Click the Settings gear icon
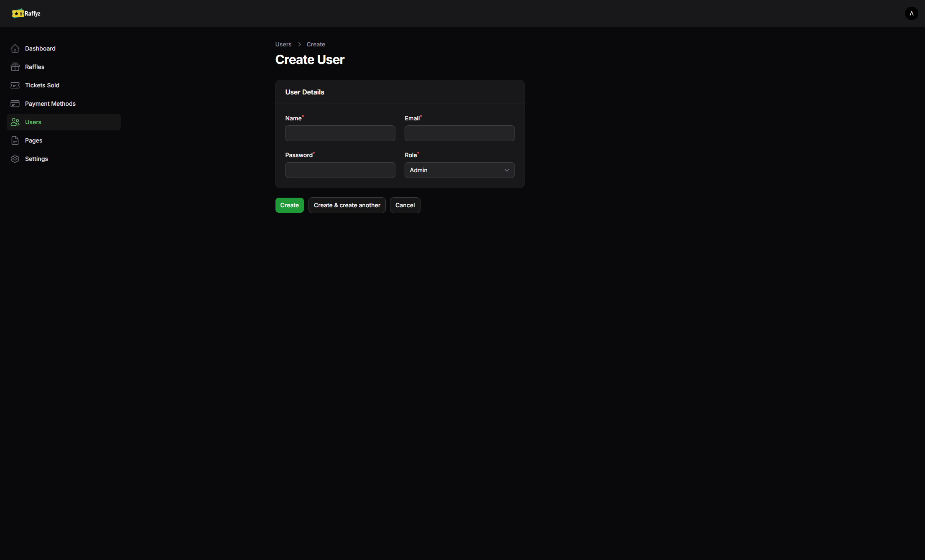Screen dimensions: 925x560 point(15,159)
